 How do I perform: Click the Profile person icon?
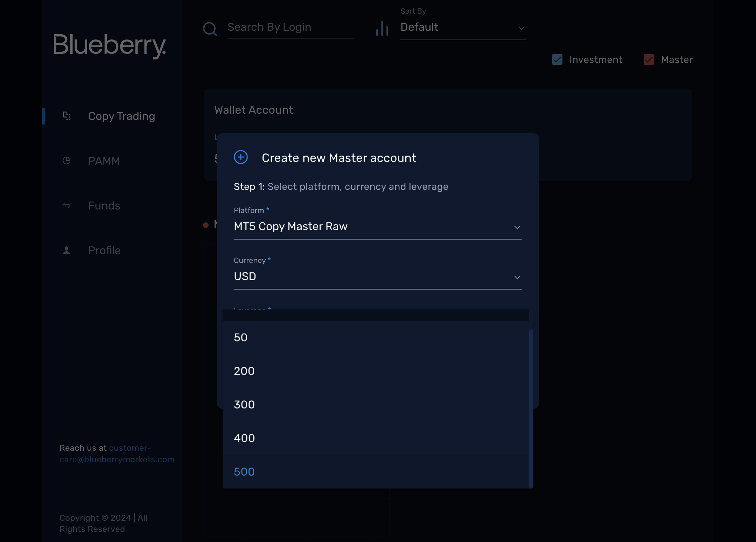66,250
